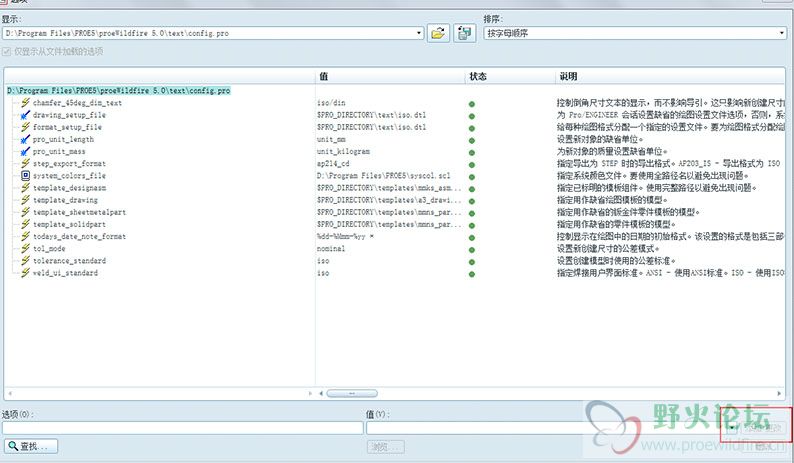Click the save configuration copy icon
Viewport: 794px width, 463px height.
(464, 33)
